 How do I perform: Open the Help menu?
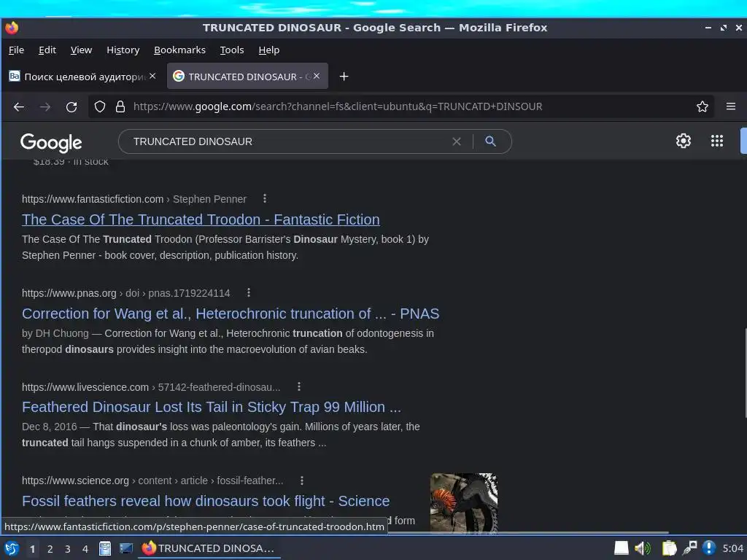point(268,50)
